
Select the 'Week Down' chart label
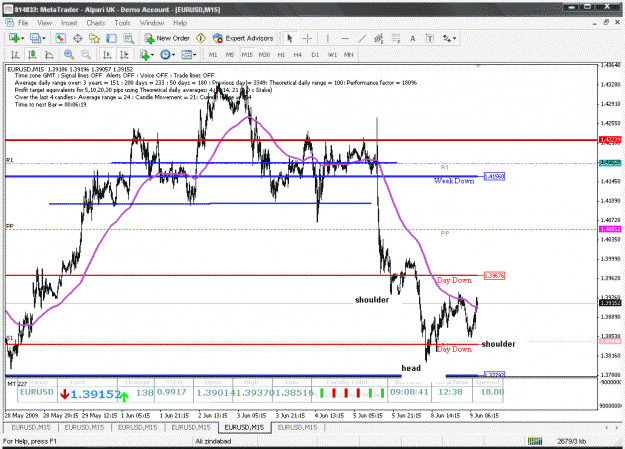[454, 181]
